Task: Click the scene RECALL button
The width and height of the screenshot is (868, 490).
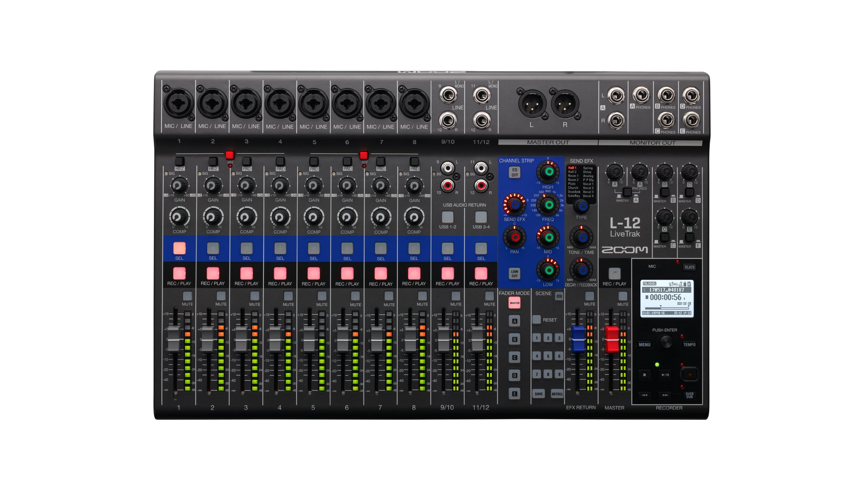Action: (557, 394)
